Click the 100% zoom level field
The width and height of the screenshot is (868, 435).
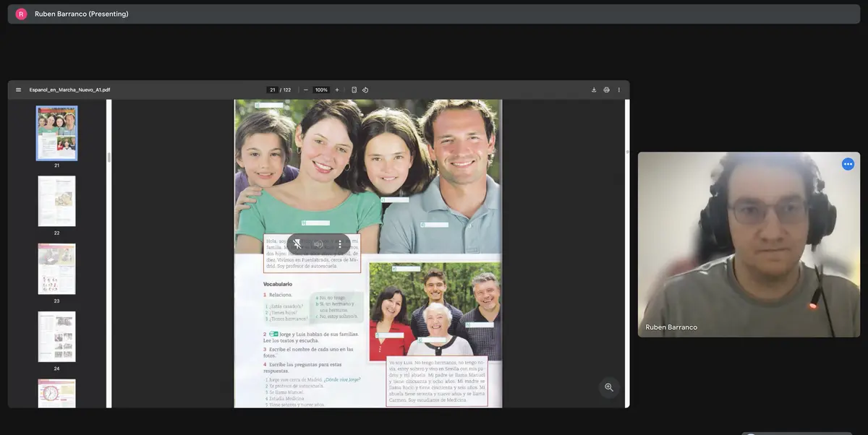(321, 90)
